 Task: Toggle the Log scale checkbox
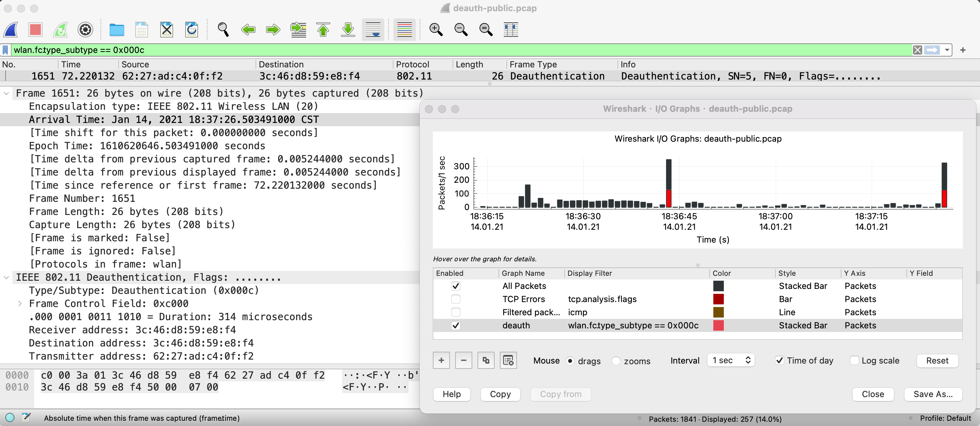pyautogui.click(x=854, y=361)
